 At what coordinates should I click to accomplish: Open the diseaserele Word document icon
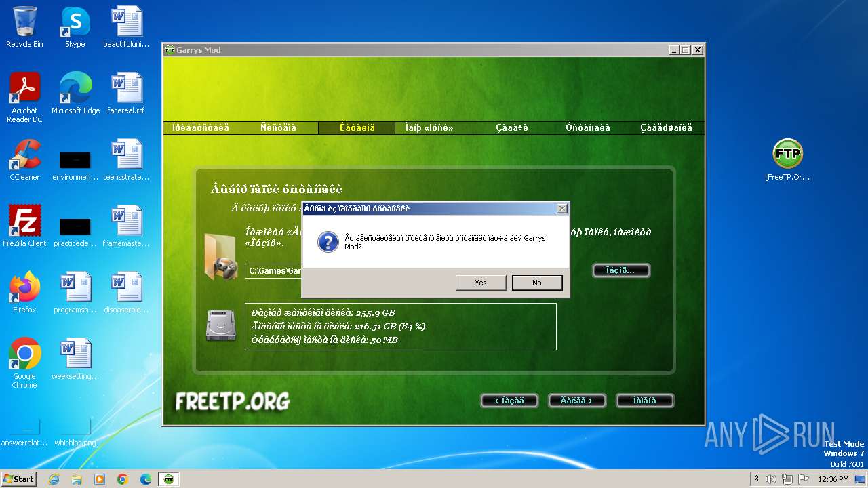[126, 293]
